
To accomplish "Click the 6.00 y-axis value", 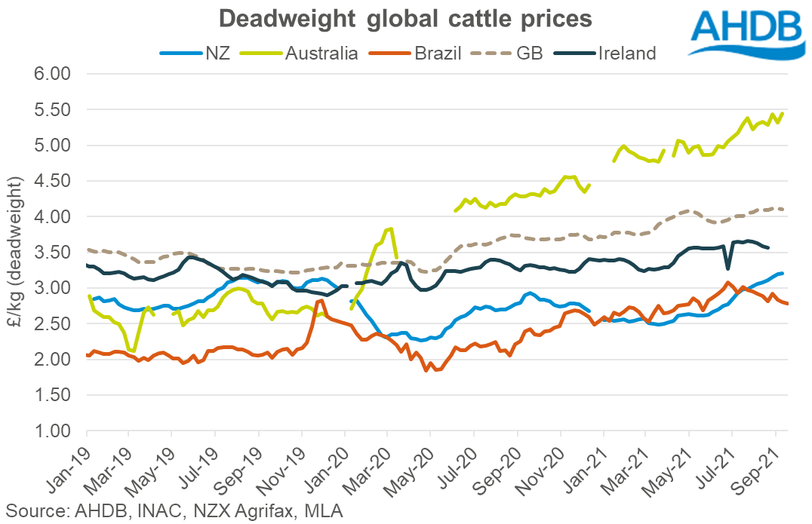I will pyautogui.click(x=53, y=74).
